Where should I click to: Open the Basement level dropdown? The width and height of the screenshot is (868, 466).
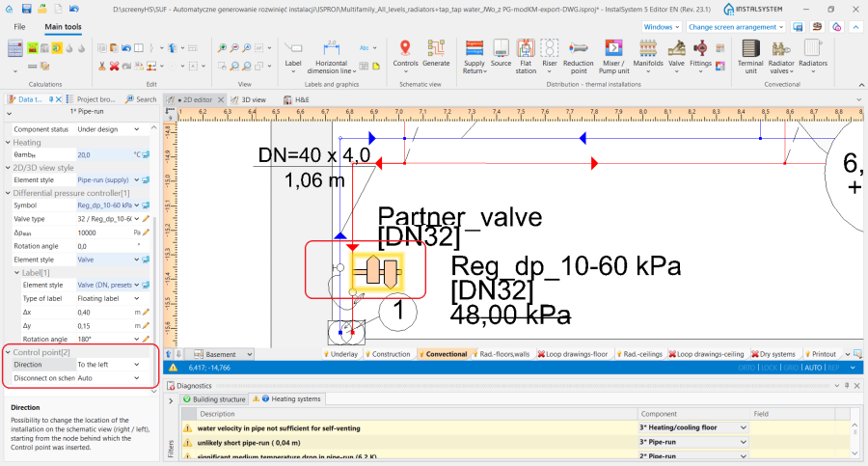coord(249,354)
